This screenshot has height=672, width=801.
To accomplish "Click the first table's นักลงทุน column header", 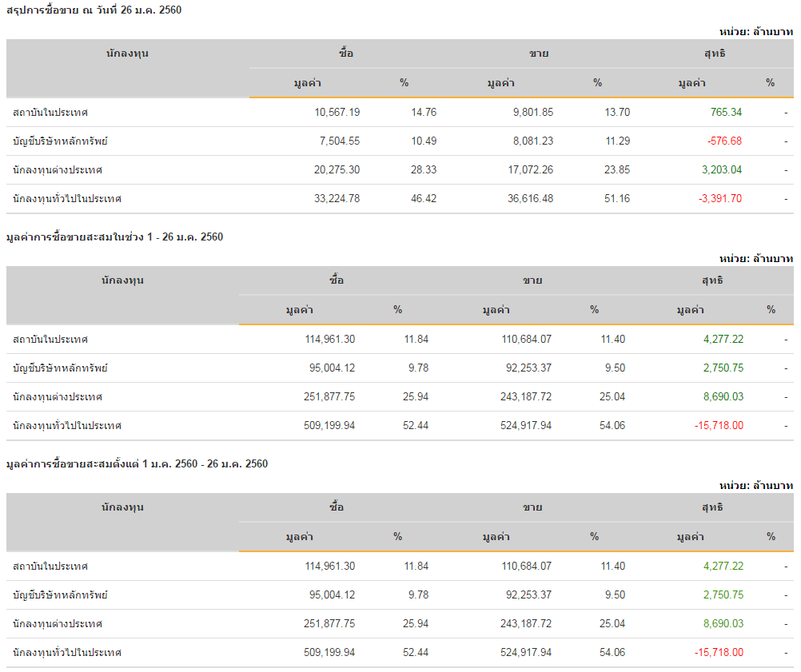I will [127, 54].
